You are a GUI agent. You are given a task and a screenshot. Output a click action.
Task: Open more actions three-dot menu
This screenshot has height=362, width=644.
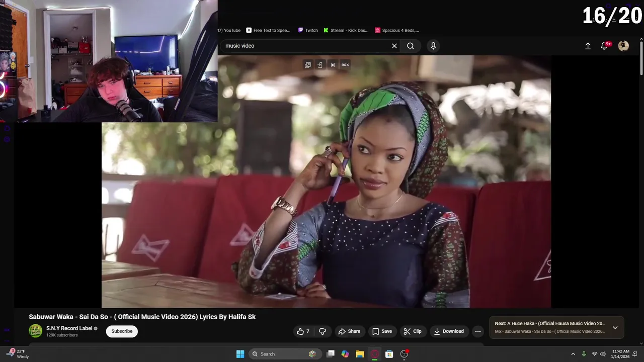tap(478, 331)
